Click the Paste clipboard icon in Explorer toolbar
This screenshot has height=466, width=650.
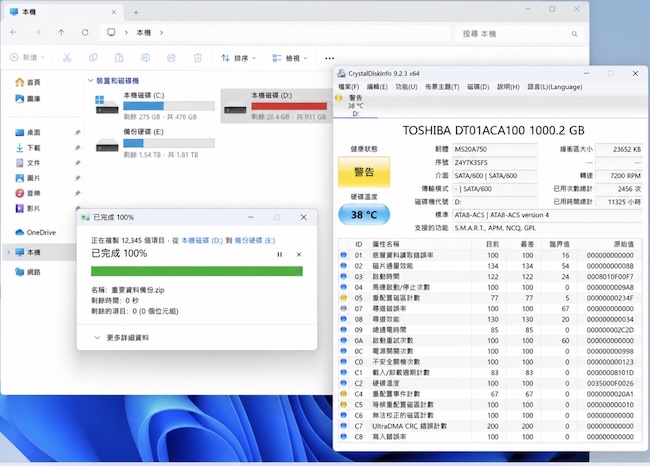tap(119, 58)
